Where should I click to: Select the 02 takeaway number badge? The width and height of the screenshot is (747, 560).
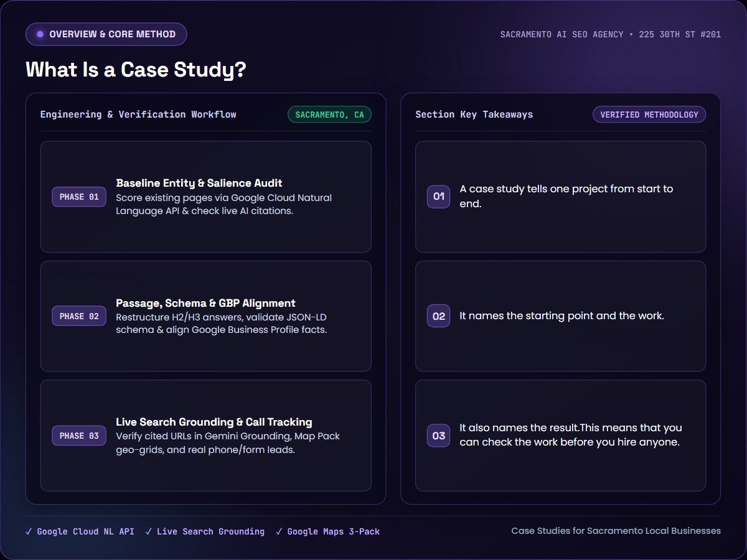click(x=438, y=316)
